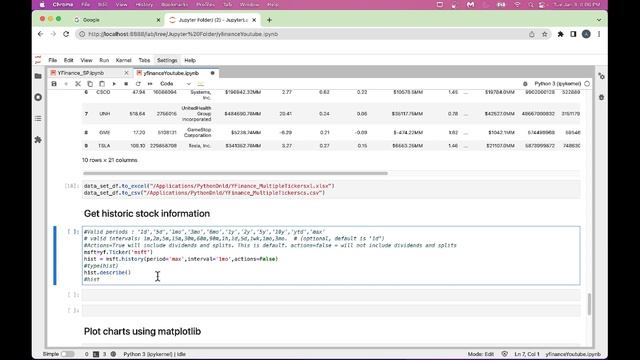This screenshot has width=640, height=360.
Task: Open the Apple menu
Action: click(42, 4)
